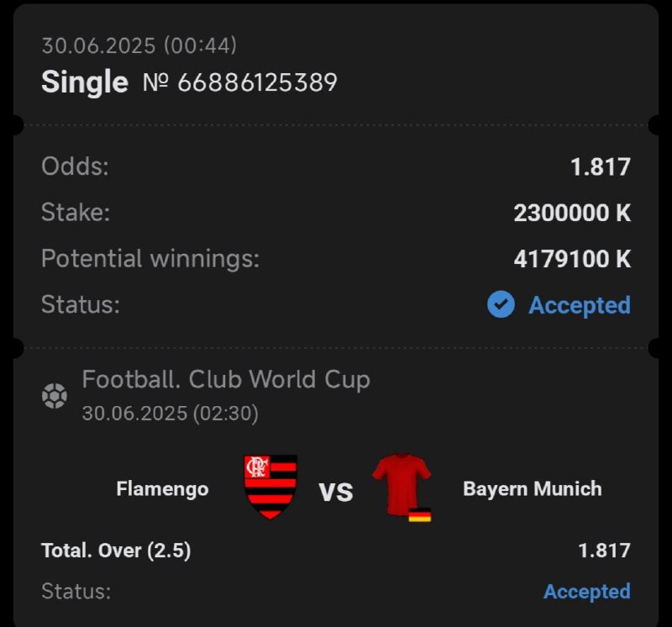Viewport: 672px width, 627px height.
Task: Open the Bayern Munich team name
Action: [x=532, y=488]
